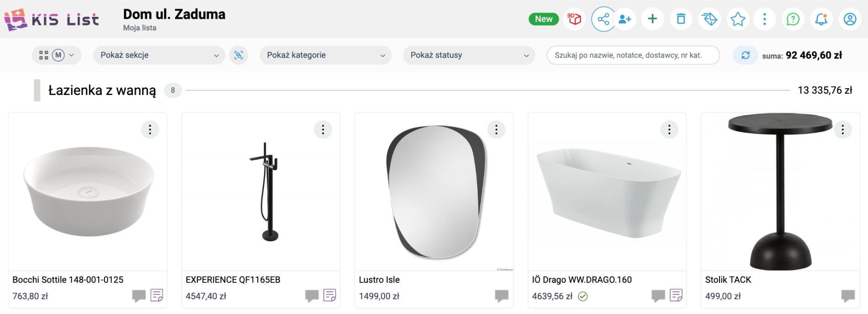Open the price tag icon
This screenshot has height=314, width=868.
(x=709, y=19)
